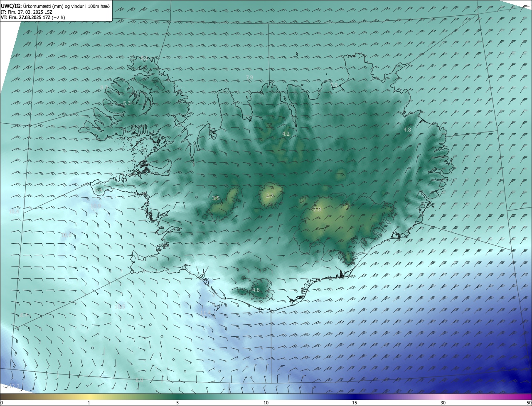Click the '5' tick on the color scale
This screenshot has width=532, height=406.
tap(177, 403)
